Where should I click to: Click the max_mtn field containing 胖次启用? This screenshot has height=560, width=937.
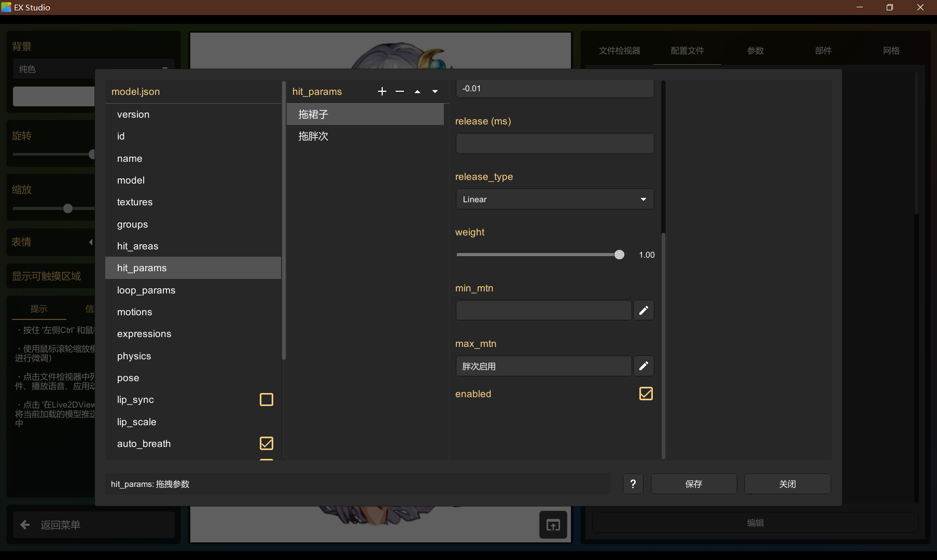click(544, 366)
